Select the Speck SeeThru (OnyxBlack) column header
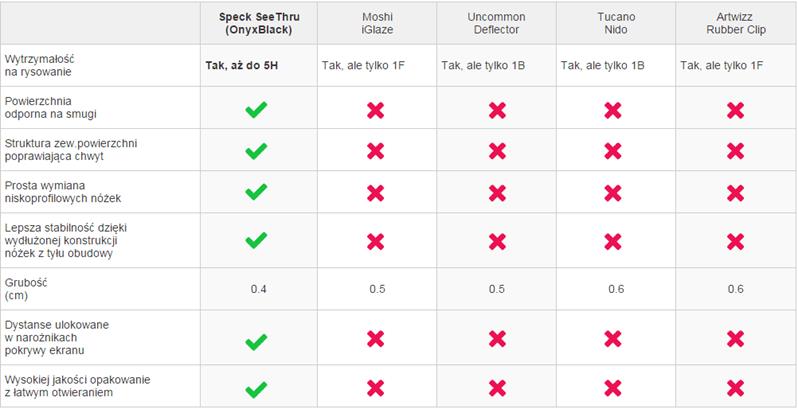The width and height of the screenshot is (798, 413). 259,23
